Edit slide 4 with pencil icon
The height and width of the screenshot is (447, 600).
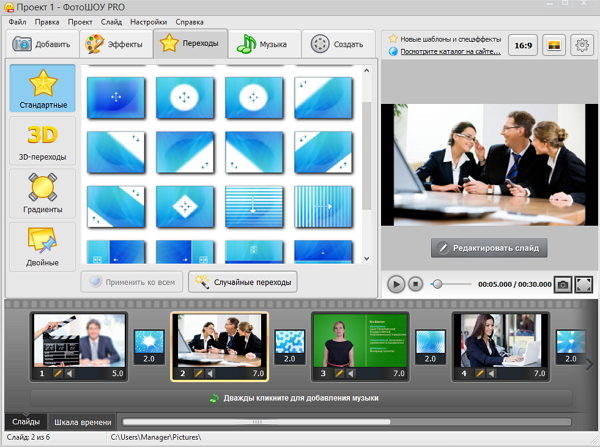coord(479,373)
